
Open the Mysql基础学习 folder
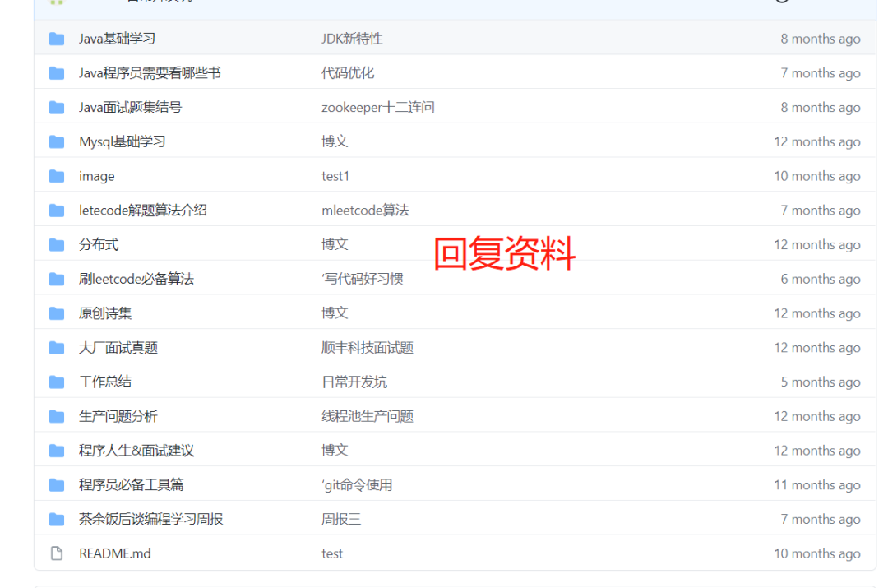pos(123,141)
